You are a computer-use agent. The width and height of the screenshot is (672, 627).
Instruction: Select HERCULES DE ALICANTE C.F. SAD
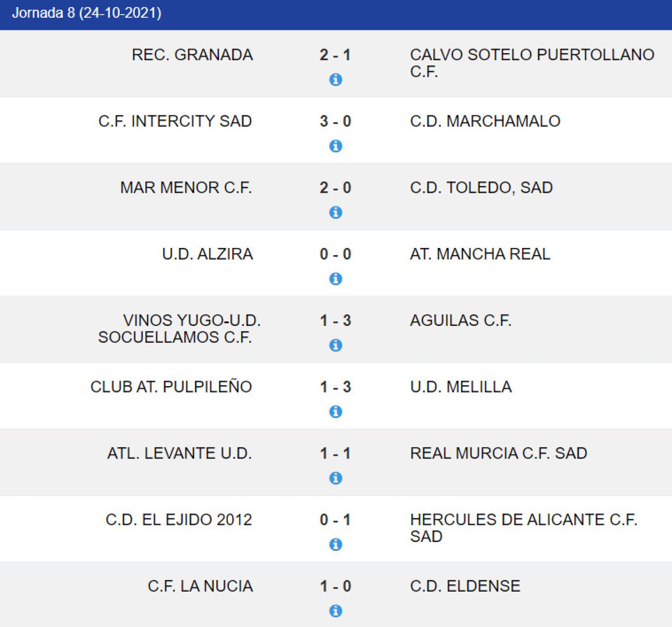tap(523, 528)
